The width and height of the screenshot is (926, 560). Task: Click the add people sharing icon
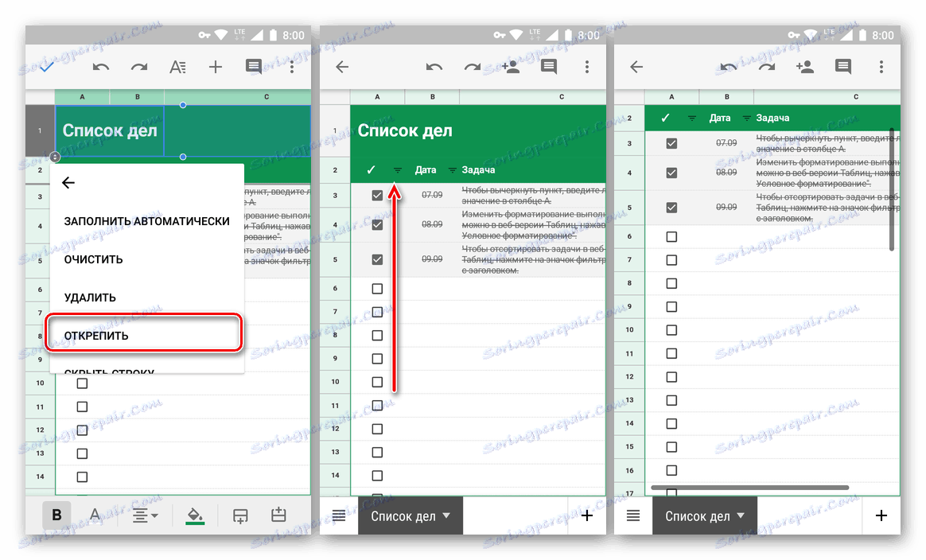(510, 67)
